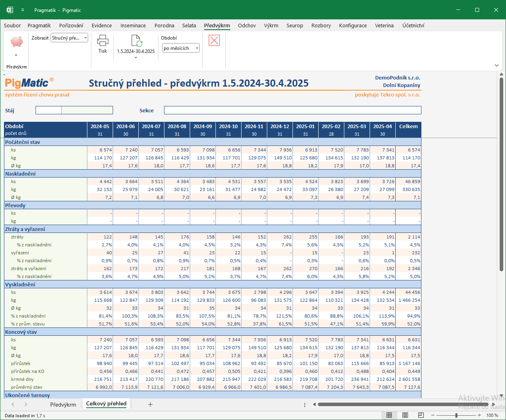Open the Zobrazit Stručný přehled dropdown

[x=70, y=38]
